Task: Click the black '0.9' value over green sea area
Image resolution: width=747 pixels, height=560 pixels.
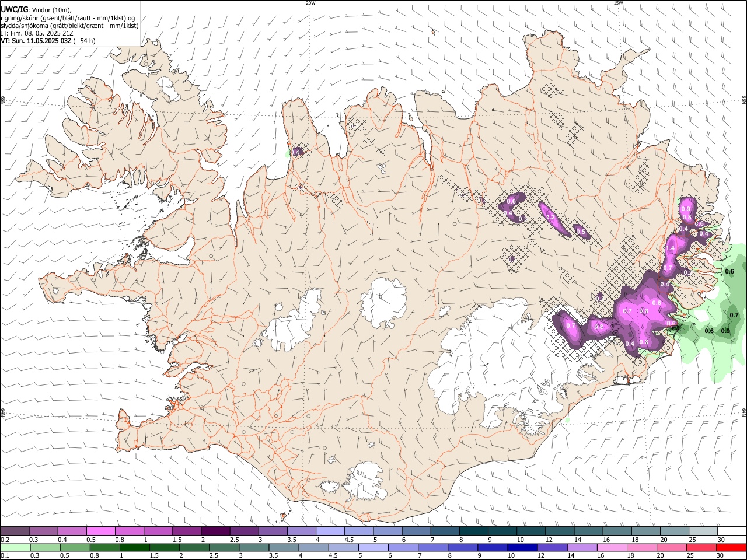Action: coord(725,331)
